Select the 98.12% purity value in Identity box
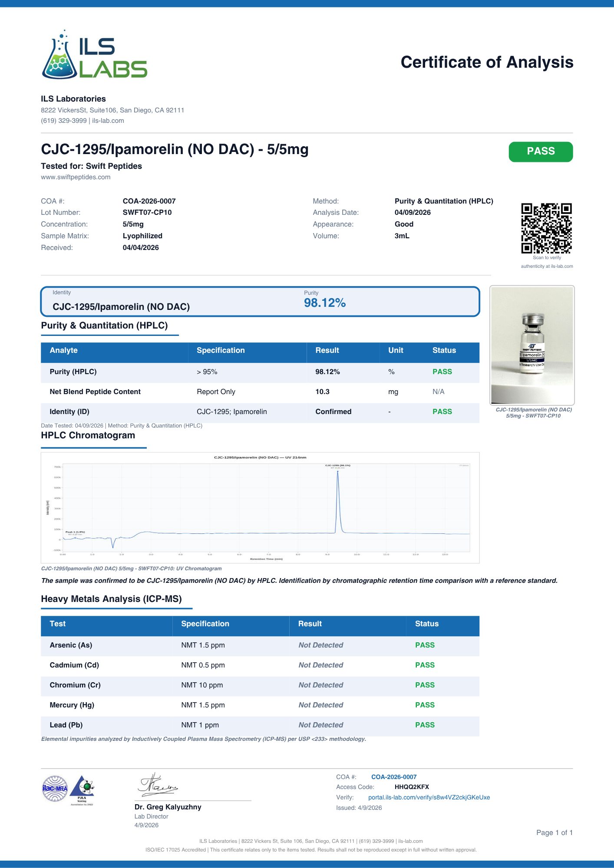 point(324,303)
